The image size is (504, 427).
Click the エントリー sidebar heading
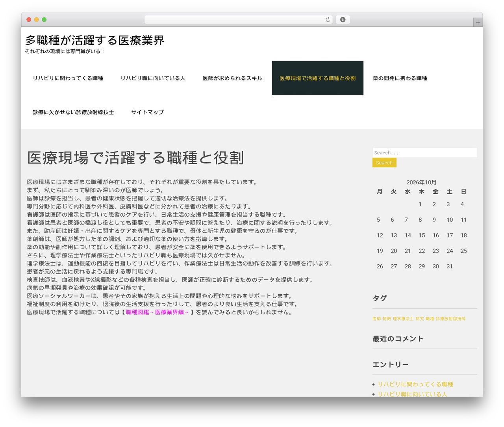point(391,365)
